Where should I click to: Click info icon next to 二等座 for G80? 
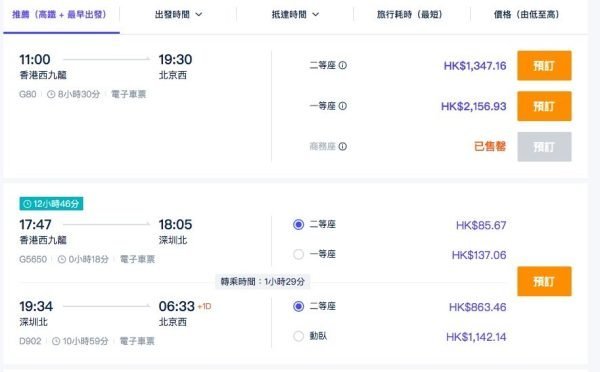pyautogui.click(x=343, y=65)
